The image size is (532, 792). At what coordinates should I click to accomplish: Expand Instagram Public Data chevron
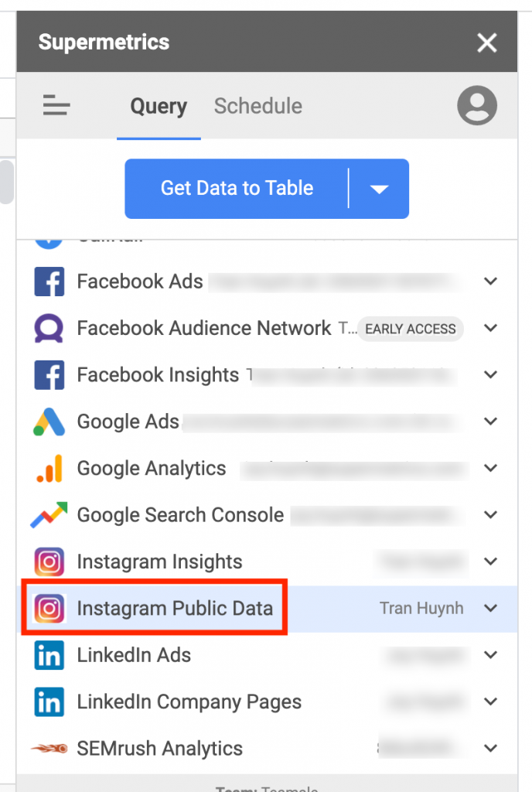(x=490, y=609)
